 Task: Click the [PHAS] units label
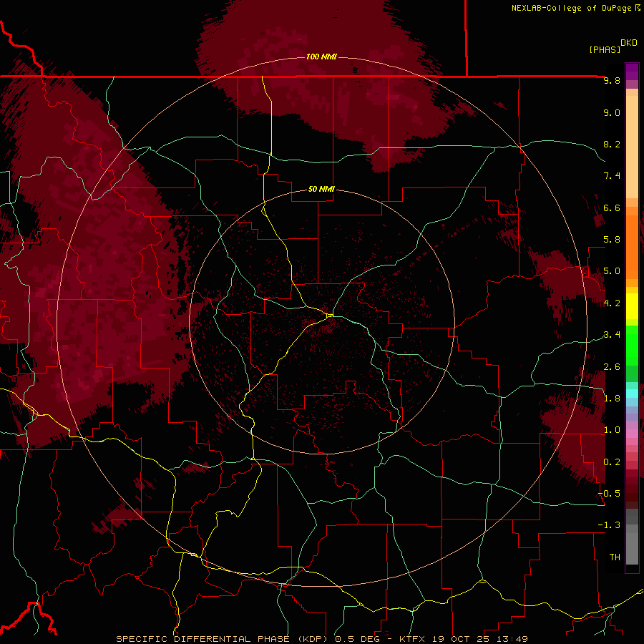(x=605, y=49)
